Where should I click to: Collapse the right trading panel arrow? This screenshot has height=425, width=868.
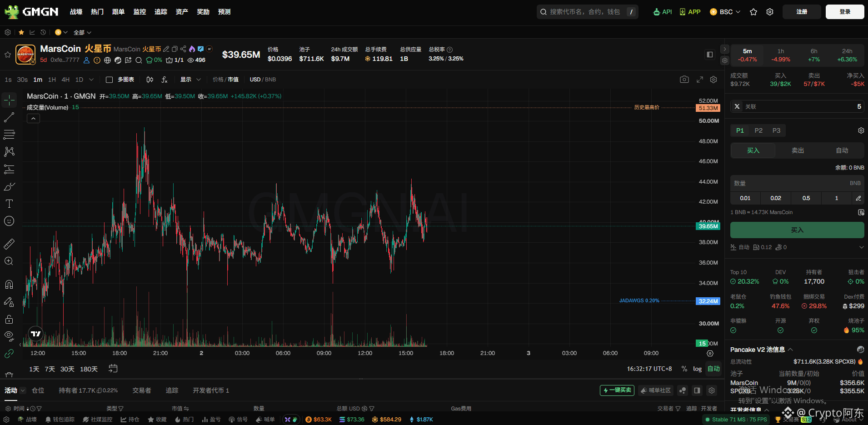tap(725, 49)
